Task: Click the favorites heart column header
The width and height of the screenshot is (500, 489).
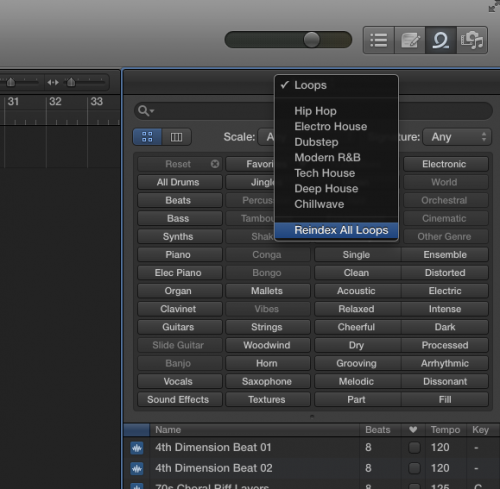Action: pos(413,430)
